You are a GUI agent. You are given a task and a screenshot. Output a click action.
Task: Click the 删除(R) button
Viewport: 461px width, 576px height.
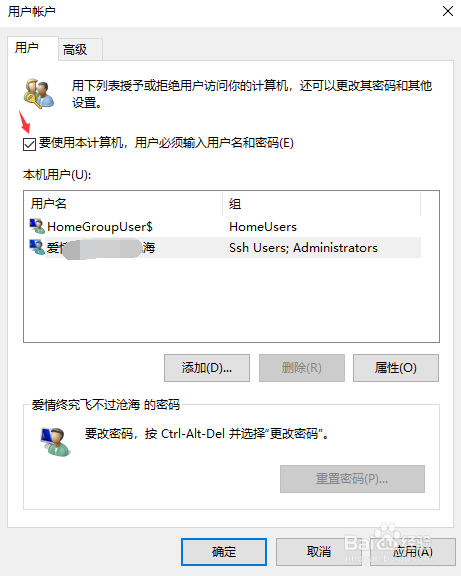coord(302,368)
